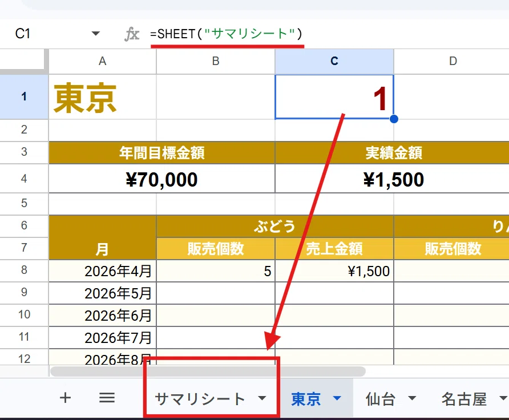
Task: Click the 販売個数 header under ぶどう
Action: (x=216, y=249)
